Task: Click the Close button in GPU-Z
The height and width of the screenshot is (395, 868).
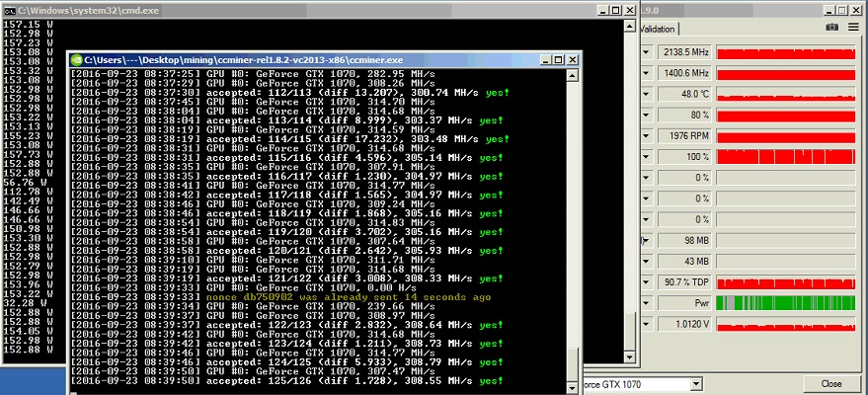Action: click(x=830, y=383)
